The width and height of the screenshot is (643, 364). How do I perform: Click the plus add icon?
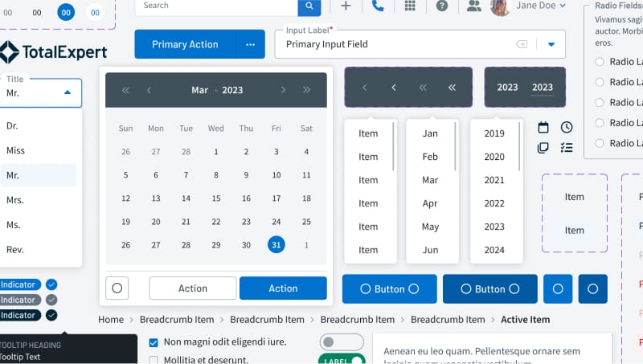(x=346, y=6)
